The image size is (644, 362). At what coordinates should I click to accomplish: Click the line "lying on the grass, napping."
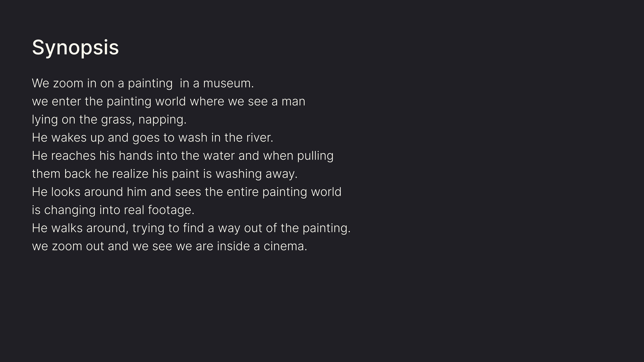[x=109, y=119]
